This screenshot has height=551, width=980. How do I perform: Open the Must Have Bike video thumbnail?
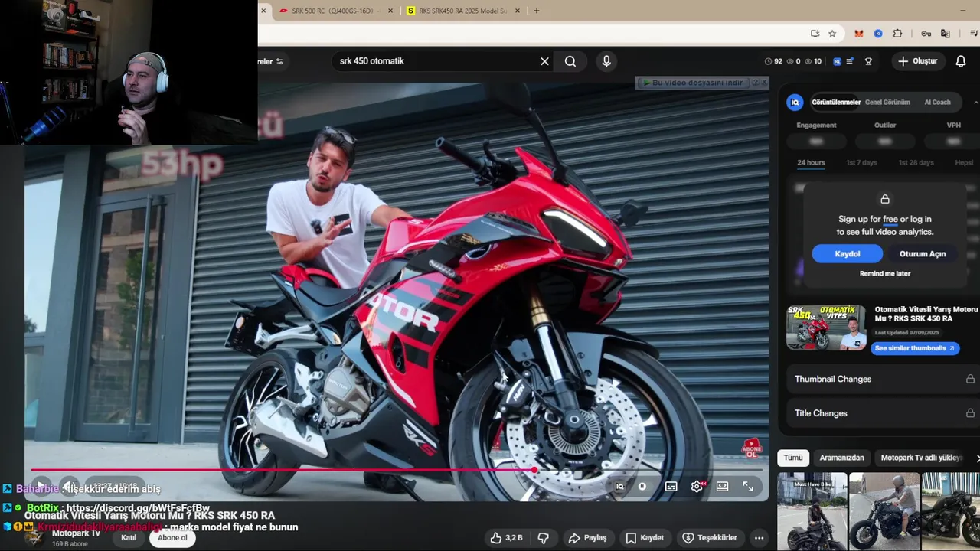coord(812,511)
